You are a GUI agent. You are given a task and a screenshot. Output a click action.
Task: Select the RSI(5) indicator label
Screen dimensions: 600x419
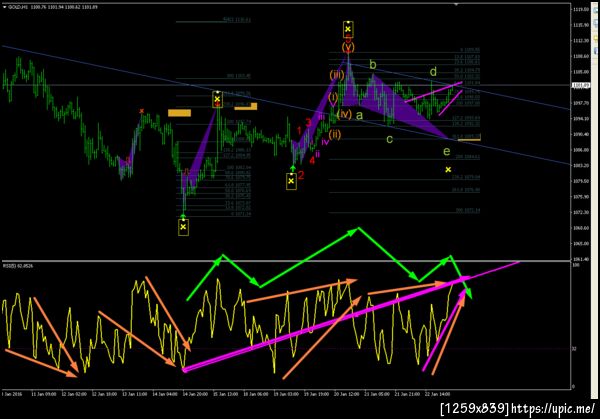(x=18, y=266)
